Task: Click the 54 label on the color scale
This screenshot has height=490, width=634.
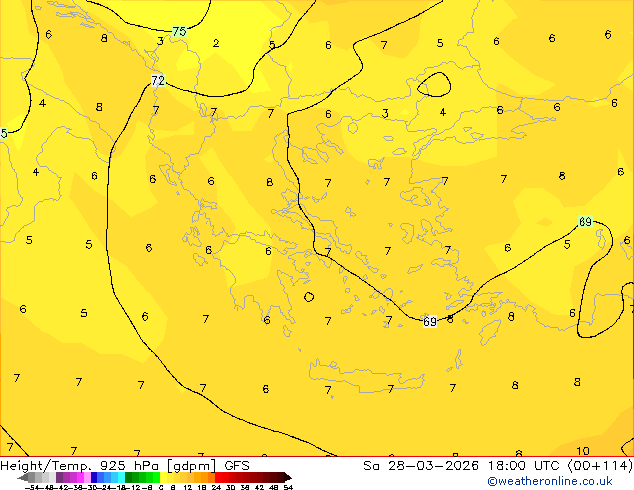Action: point(288,487)
